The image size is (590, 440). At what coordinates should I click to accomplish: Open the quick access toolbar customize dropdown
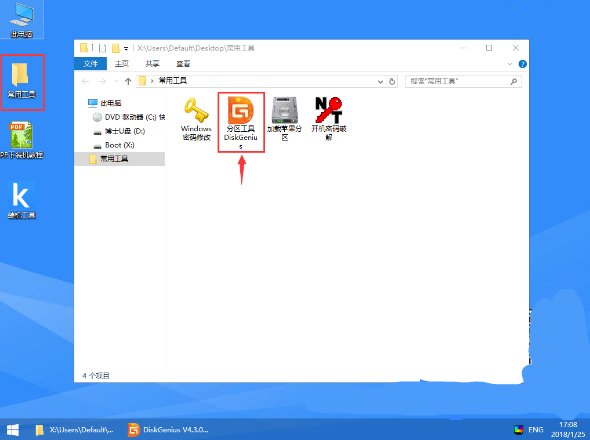pyautogui.click(x=126, y=49)
